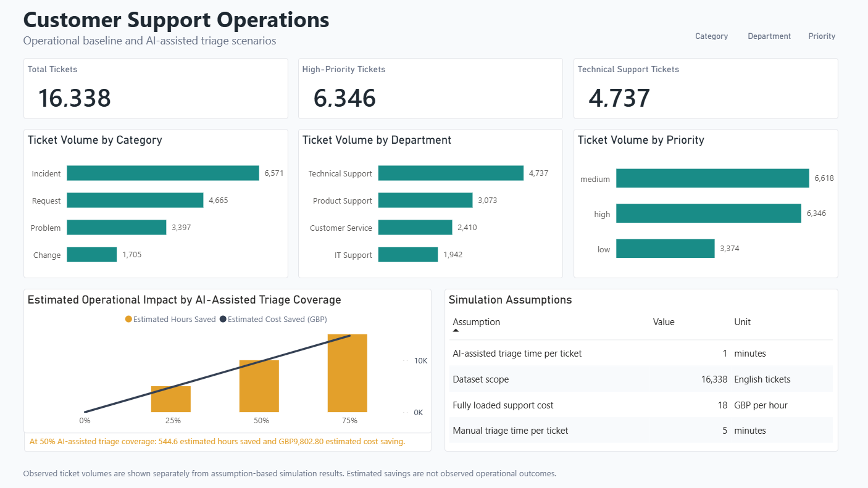Click the Estimated Operational Impact chart title
Screen dimensions: 868x488
point(185,300)
